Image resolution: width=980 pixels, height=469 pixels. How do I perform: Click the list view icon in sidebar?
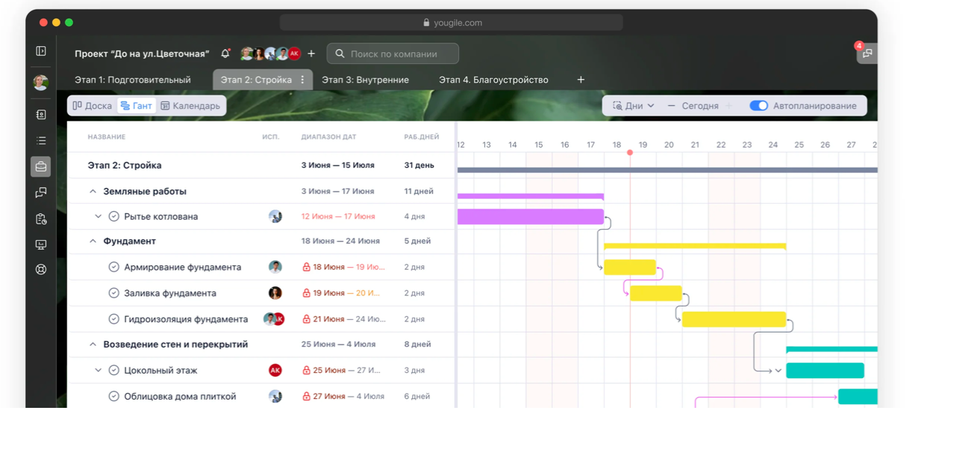click(x=41, y=141)
